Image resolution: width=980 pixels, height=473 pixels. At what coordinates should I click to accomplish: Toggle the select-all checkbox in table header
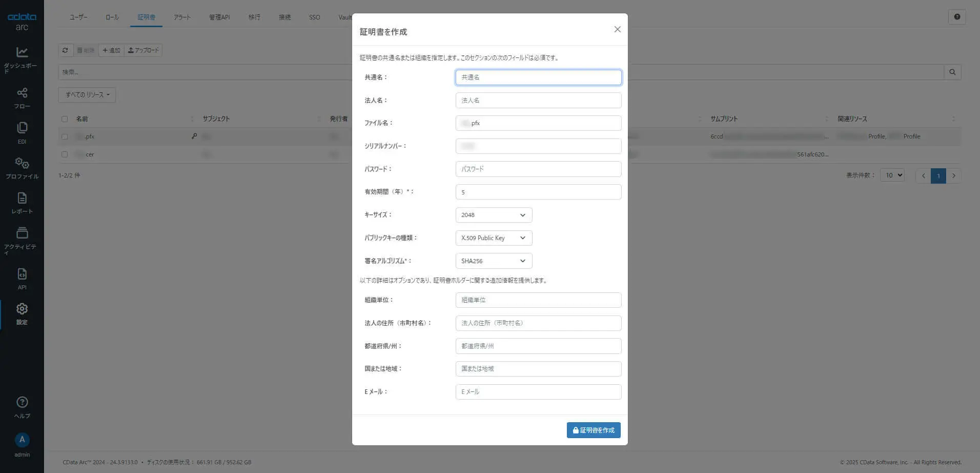click(65, 119)
